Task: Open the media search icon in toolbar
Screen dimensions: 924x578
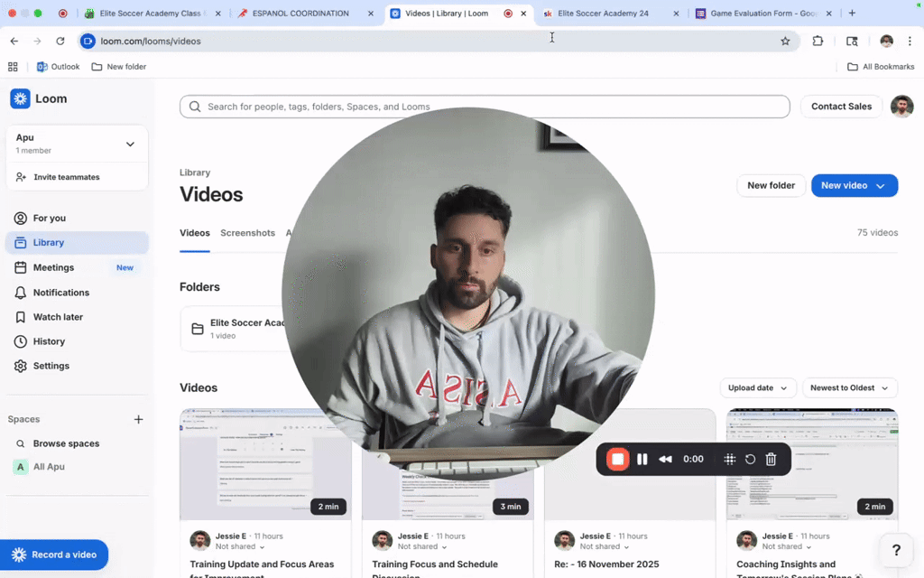Action: pyautogui.click(x=852, y=41)
